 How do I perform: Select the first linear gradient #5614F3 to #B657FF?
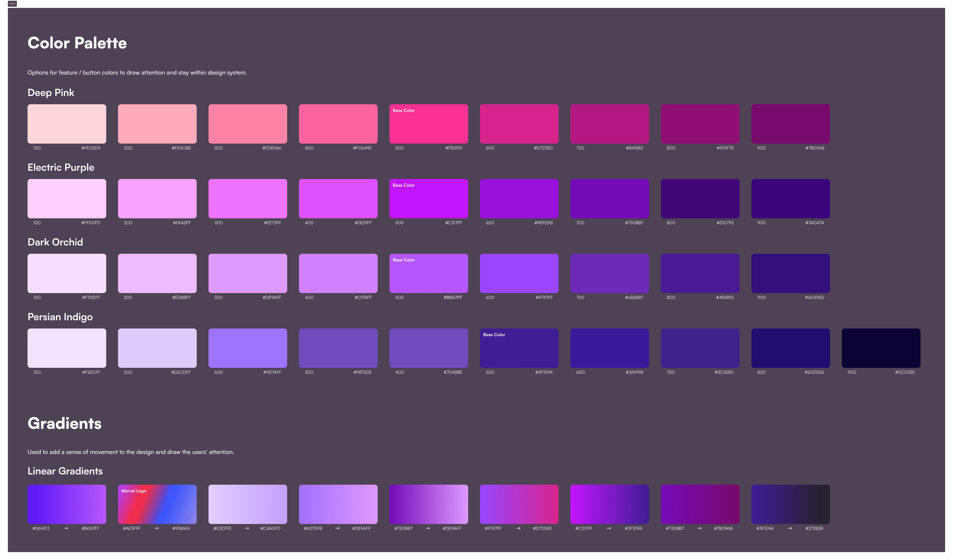click(x=66, y=504)
